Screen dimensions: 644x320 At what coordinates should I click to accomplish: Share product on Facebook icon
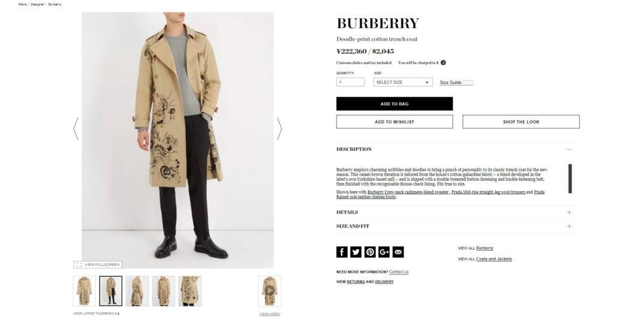341,252
